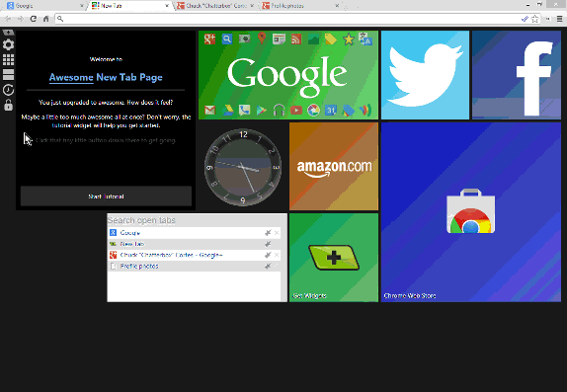Screen dimensions: 567x392
Task: Open Google Offers blue tag icon, bottom row
Action: pos(349,111)
